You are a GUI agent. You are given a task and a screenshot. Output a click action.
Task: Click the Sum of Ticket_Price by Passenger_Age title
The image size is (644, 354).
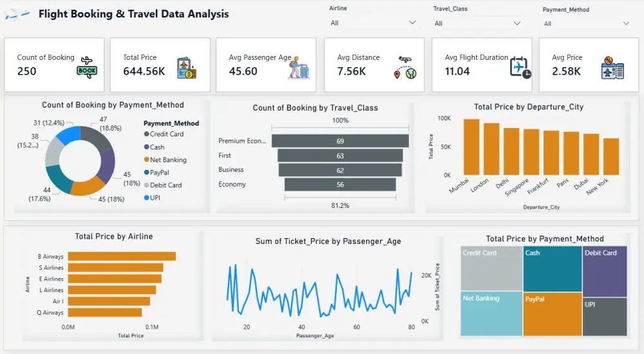(328, 241)
